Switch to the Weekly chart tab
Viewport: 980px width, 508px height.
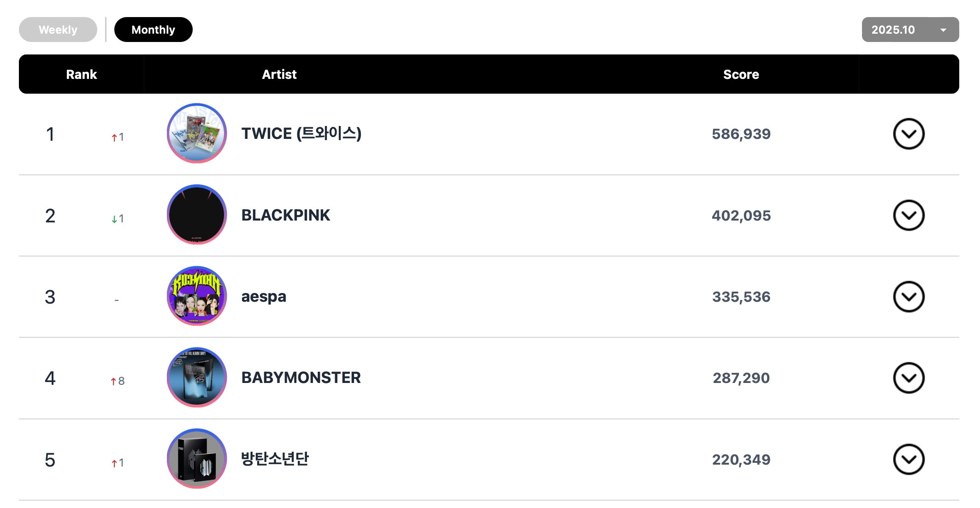[58, 30]
